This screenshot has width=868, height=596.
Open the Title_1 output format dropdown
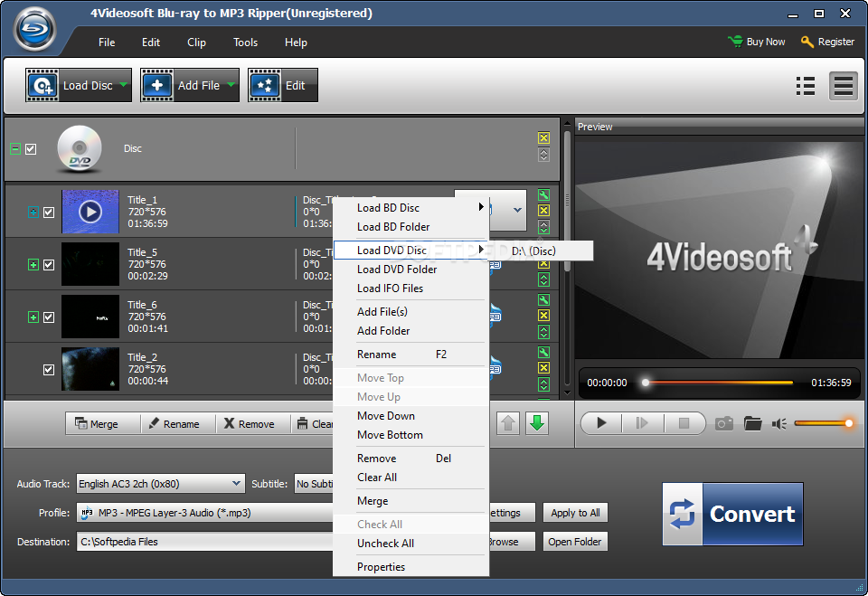coord(517,210)
